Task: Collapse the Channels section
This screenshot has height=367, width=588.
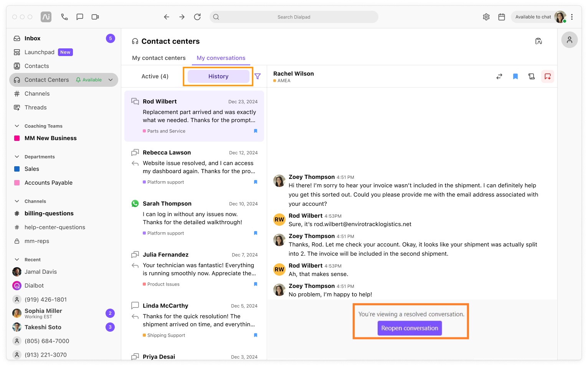Action: click(17, 201)
